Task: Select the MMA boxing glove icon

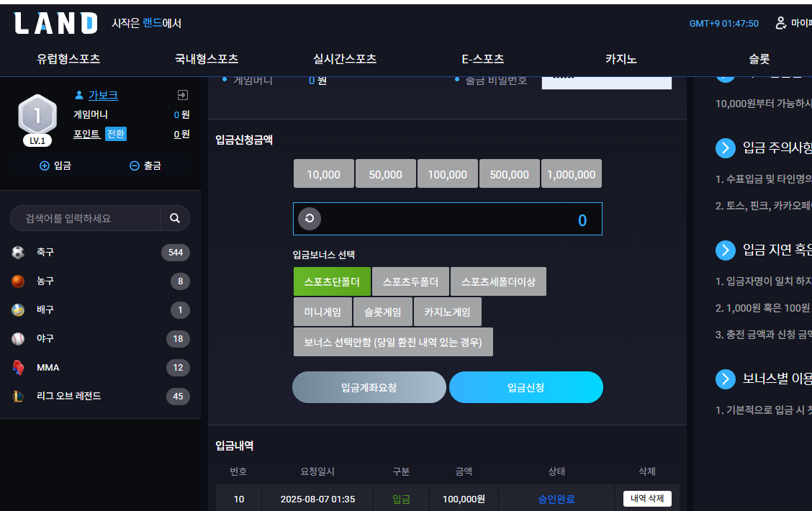Action: click(x=18, y=368)
